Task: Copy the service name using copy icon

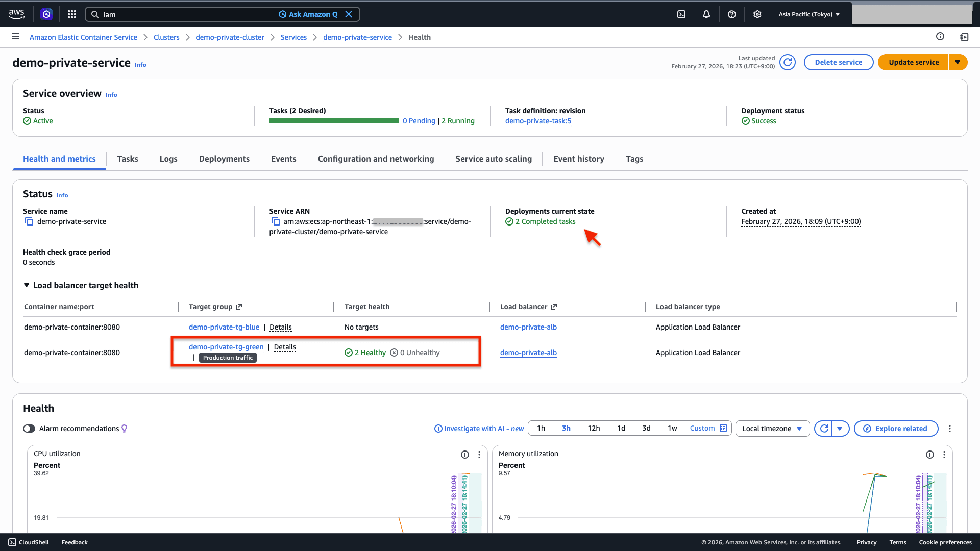Action: pos(29,221)
